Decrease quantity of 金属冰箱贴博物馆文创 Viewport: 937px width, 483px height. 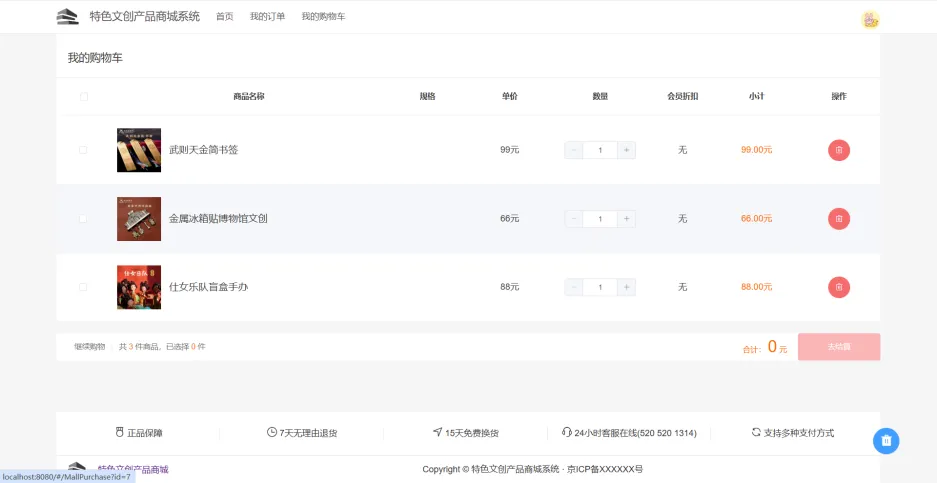coord(574,218)
